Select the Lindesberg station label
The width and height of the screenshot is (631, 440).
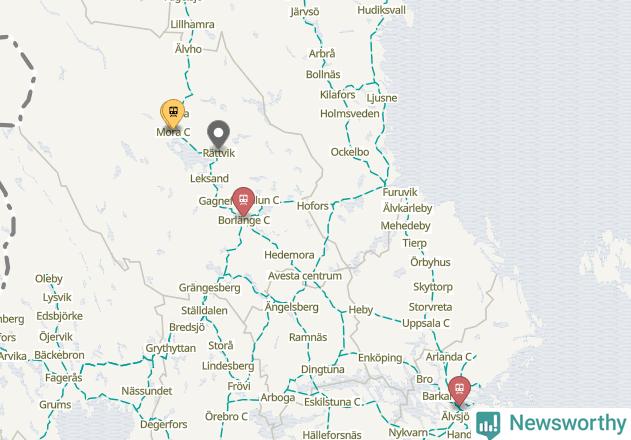tap(228, 366)
